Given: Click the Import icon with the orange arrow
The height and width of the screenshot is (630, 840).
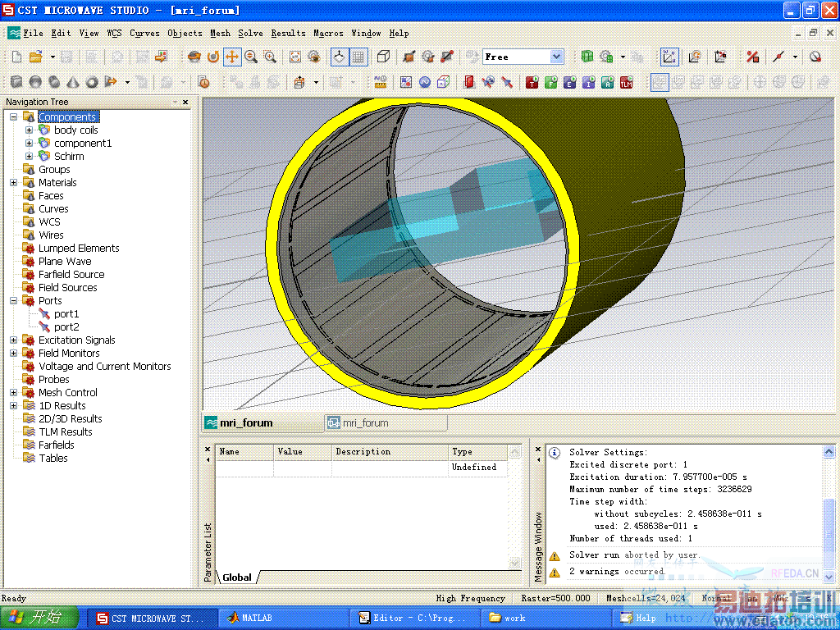Looking at the screenshot, I should pos(162,57).
